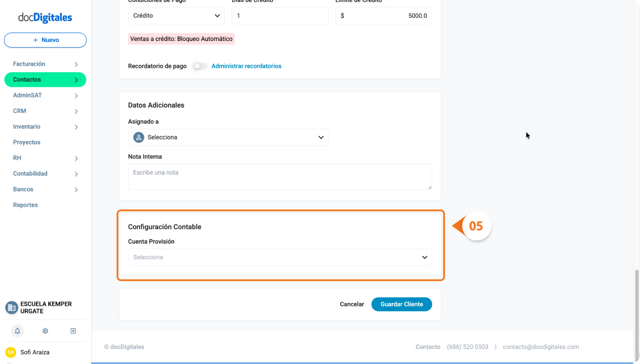Click the SA user avatar
640x364 pixels.
coord(11,352)
